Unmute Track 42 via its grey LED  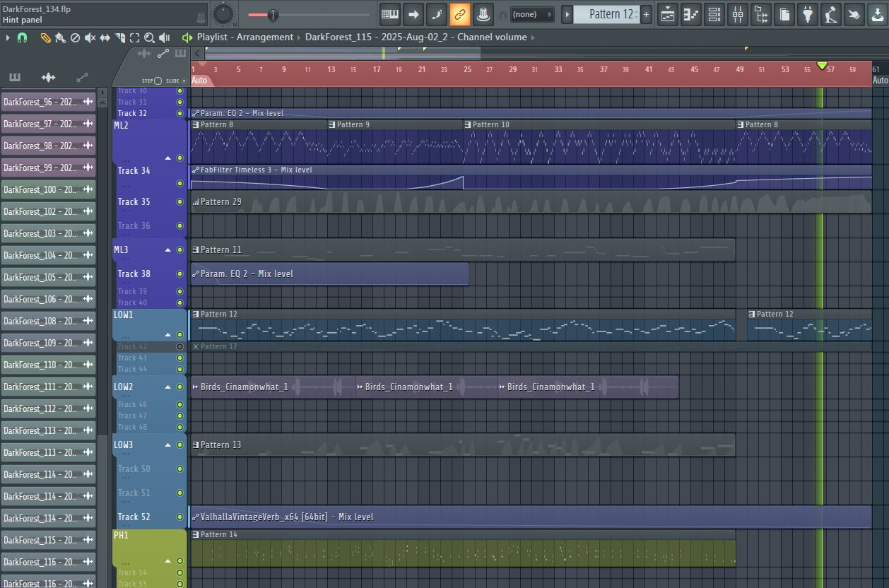(179, 346)
